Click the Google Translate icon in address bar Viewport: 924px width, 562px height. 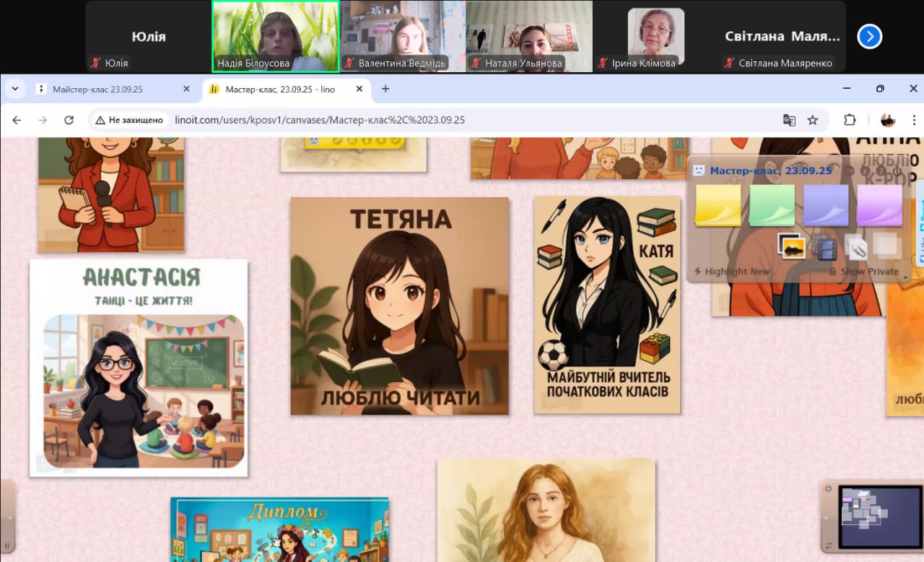789,120
